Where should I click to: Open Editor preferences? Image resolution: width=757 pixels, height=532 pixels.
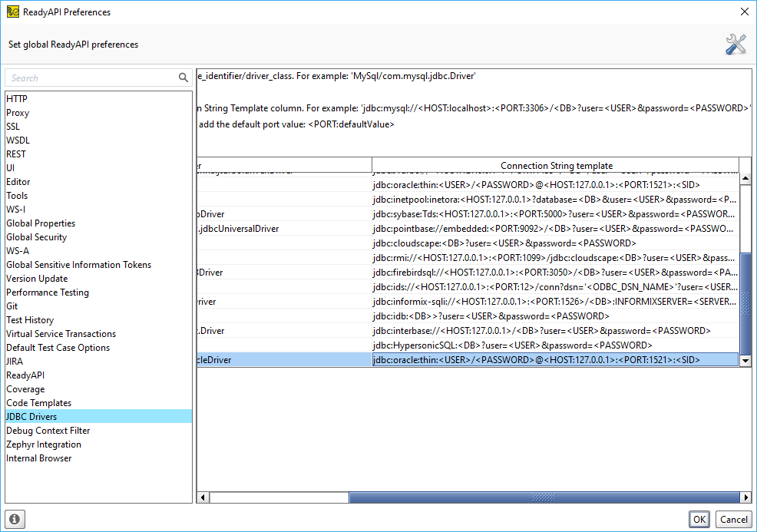(98, 182)
